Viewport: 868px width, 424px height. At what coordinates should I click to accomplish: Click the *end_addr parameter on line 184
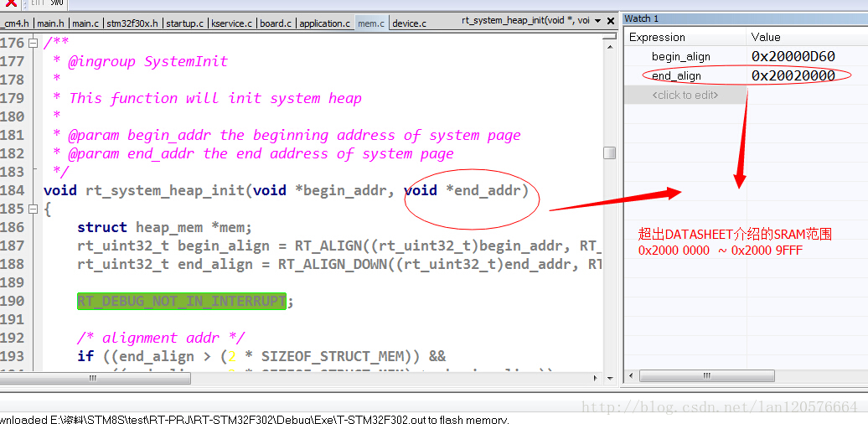[x=483, y=190]
